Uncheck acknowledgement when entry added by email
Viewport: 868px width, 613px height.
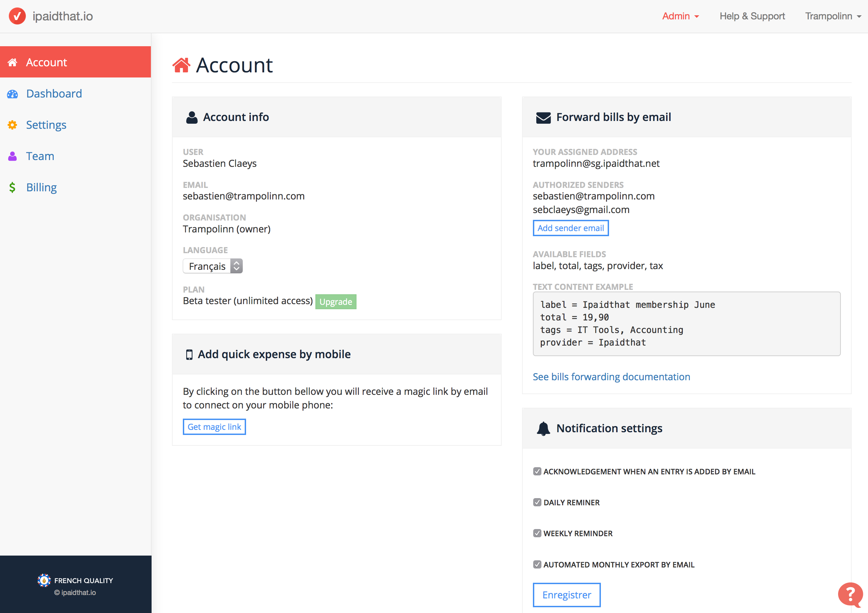537,471
